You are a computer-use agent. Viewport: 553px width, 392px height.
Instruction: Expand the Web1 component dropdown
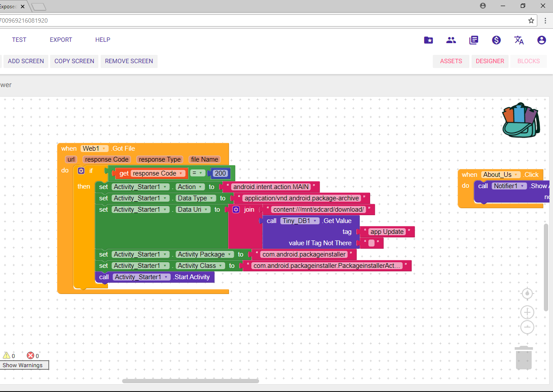coord(105,149)
